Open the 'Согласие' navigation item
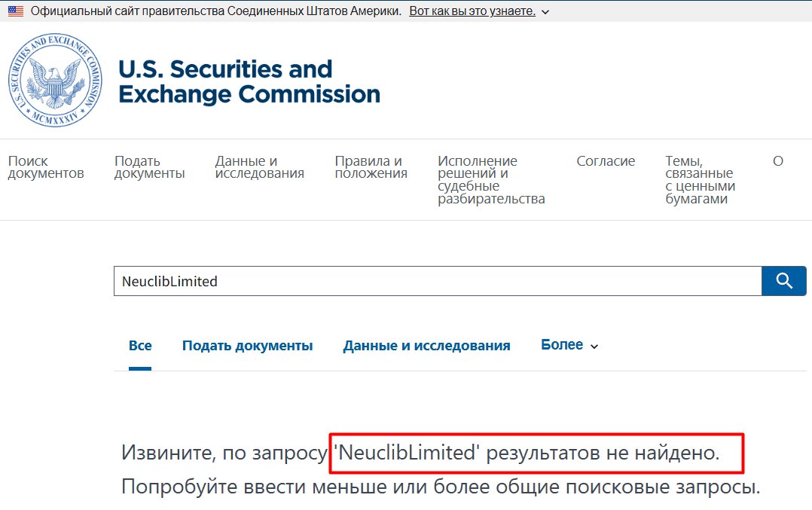 606,160
